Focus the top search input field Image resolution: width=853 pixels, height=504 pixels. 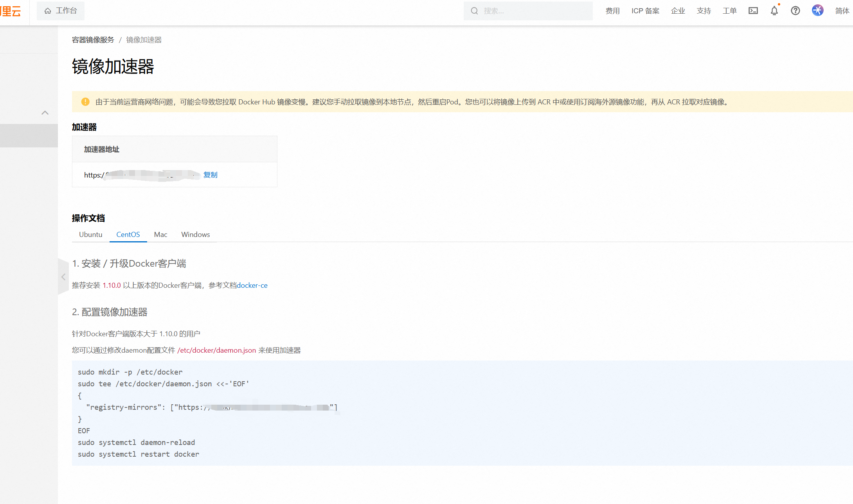pyautogui.click(x=528, y=11)
